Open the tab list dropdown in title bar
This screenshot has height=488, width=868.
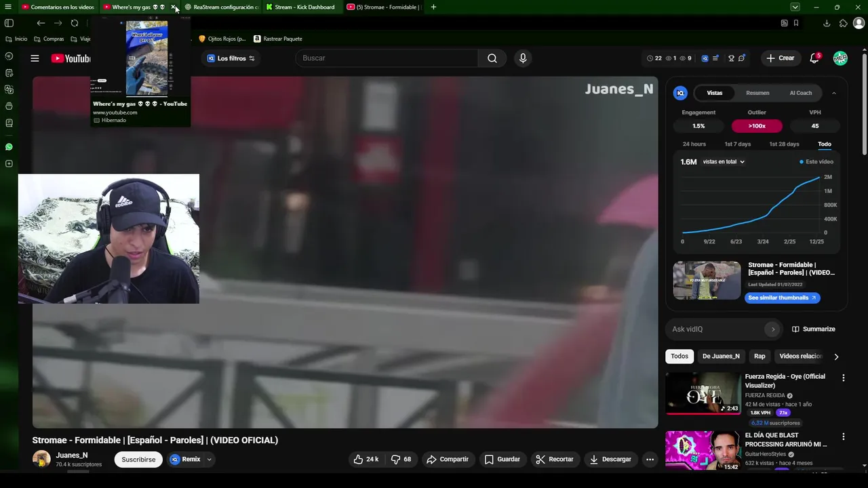(795, 7)
